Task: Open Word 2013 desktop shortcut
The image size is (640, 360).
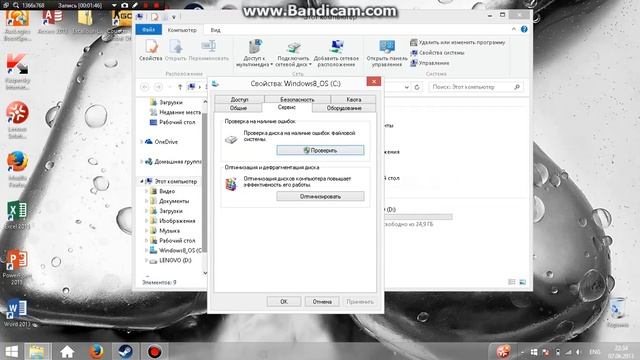Action: (x=17, y=313)
